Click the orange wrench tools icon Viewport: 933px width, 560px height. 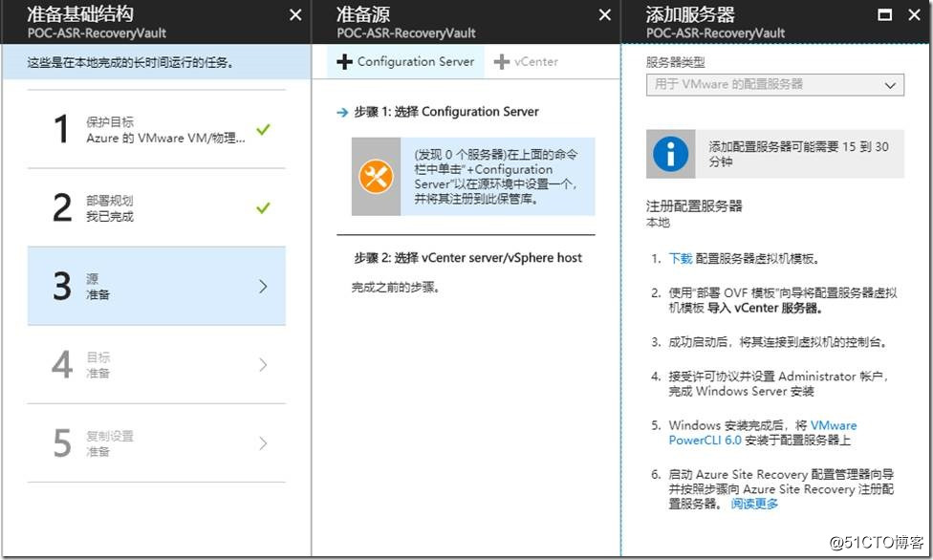[x=376, y=176]
